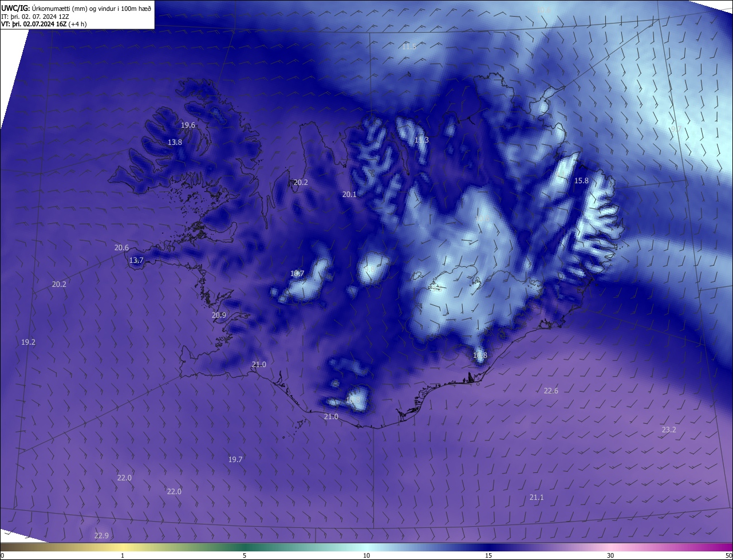Click the '22.9' value near the bottom
Screen dimensions: 733x560
[101, 536]
